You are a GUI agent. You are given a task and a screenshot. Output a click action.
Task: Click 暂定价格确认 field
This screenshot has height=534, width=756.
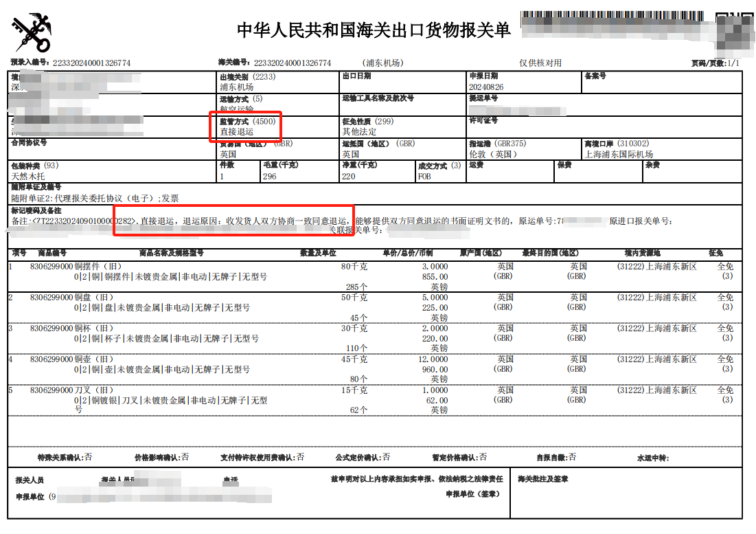point(459,457)
